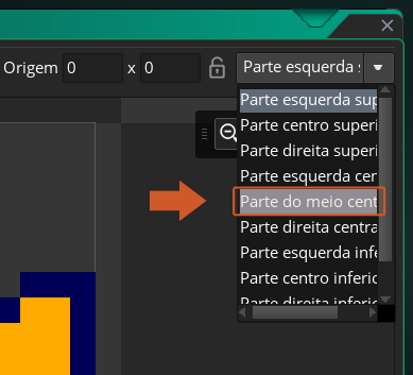
Task: Click dropdown list scroll down arrow
Action: 386,299
